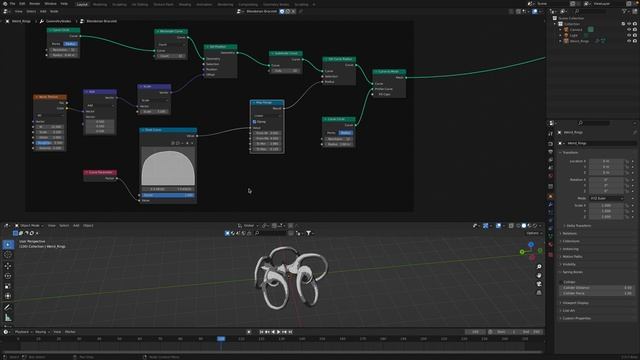The height and width of the screenshot is (360, 640).
Task: Select the Rotate tool in viewport toolbar
Action: (x=8, y=276)
